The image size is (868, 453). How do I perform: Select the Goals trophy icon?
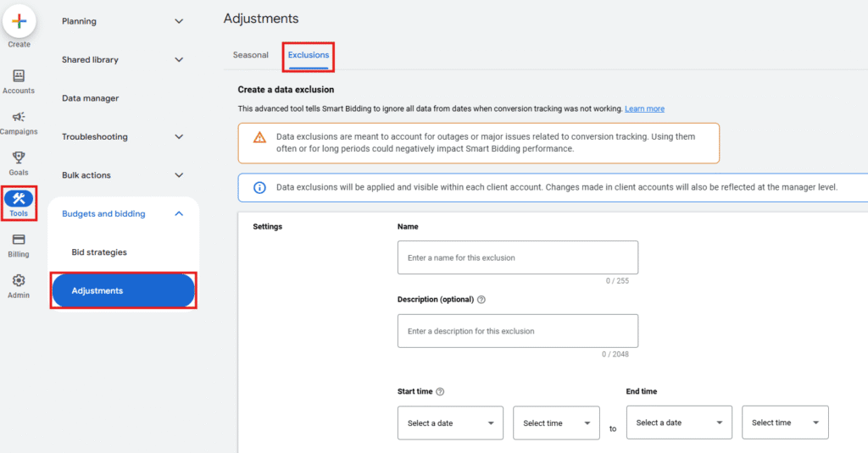pyautogui.click(x=19, y=157)
